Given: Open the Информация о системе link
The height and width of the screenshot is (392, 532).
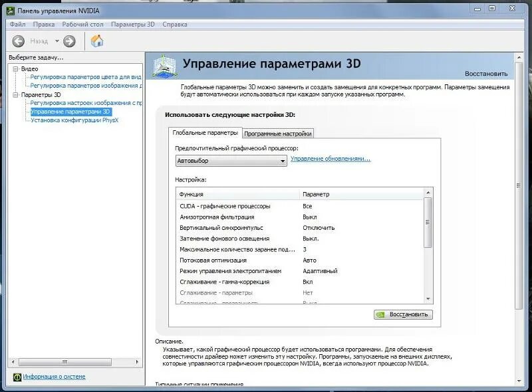Looking at the screenshot, I should click(55, 377).
